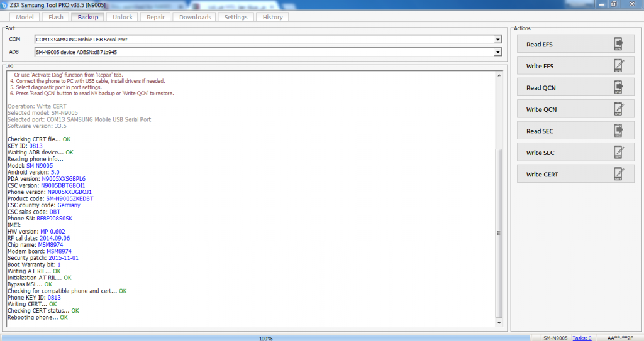
Task: View the History tab
Action: pos(273,17)
